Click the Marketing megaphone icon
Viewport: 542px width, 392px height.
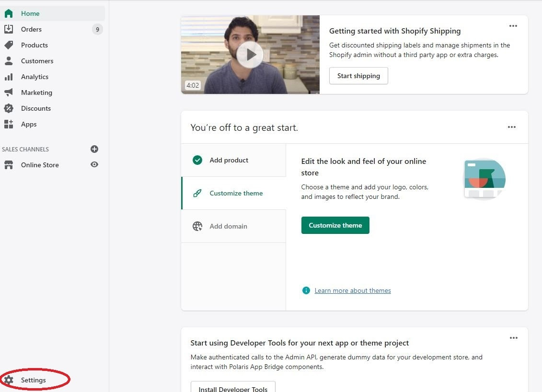point(9,92)
